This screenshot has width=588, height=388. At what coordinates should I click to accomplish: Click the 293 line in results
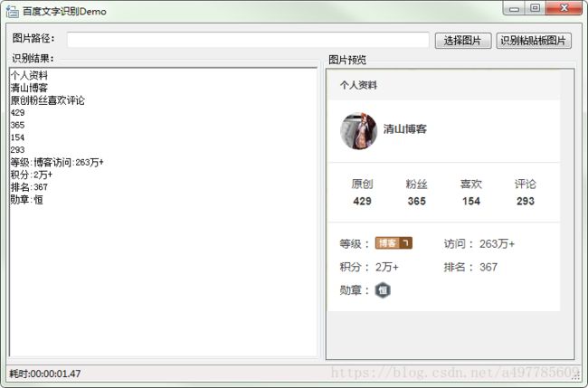click(x=17, y=149)
